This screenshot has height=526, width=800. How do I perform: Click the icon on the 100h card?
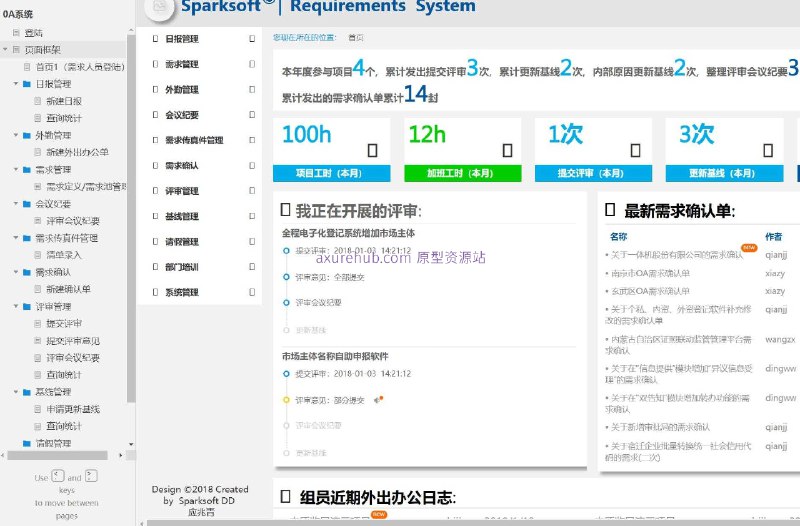tap(372, 151)
